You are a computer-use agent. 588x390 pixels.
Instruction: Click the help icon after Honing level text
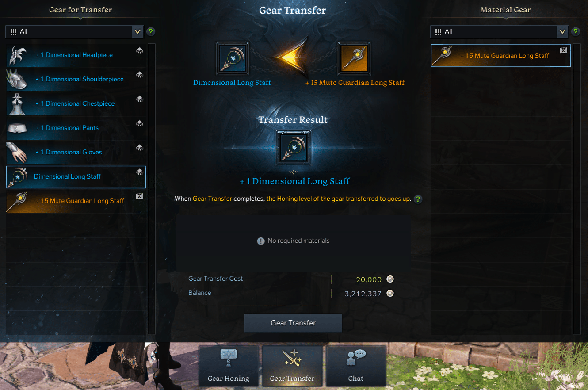tap(418, 199)
